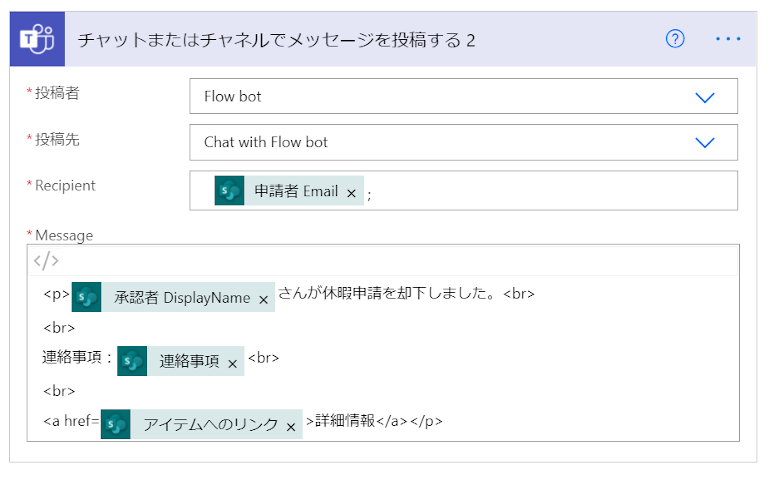Click the 承認者 DisplayName token label
The image size is (774, 480).
(x=182, y=298)
